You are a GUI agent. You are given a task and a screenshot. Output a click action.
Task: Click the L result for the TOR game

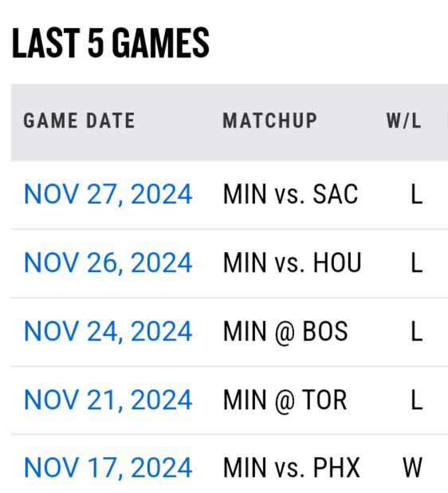tap(417, 400)
